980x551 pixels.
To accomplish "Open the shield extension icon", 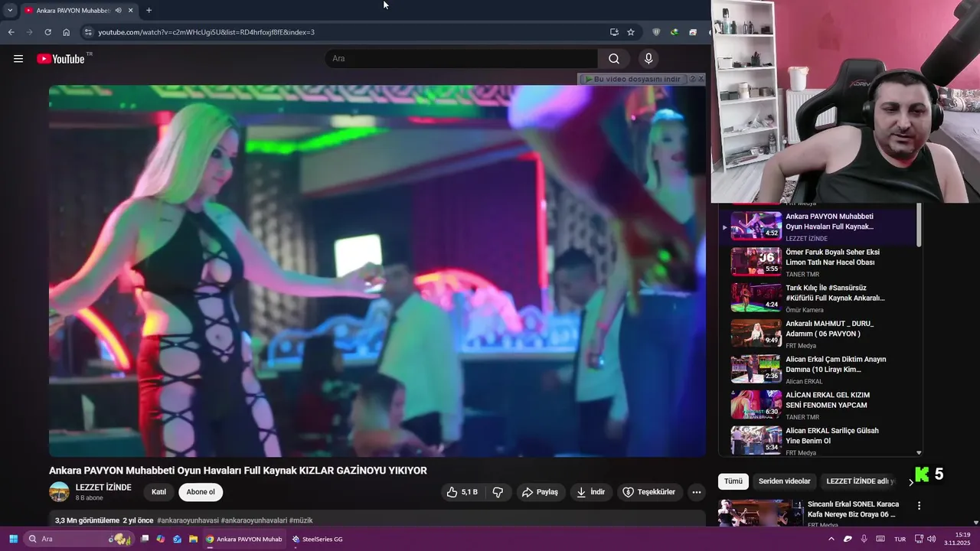I will (x=656, y=32).
